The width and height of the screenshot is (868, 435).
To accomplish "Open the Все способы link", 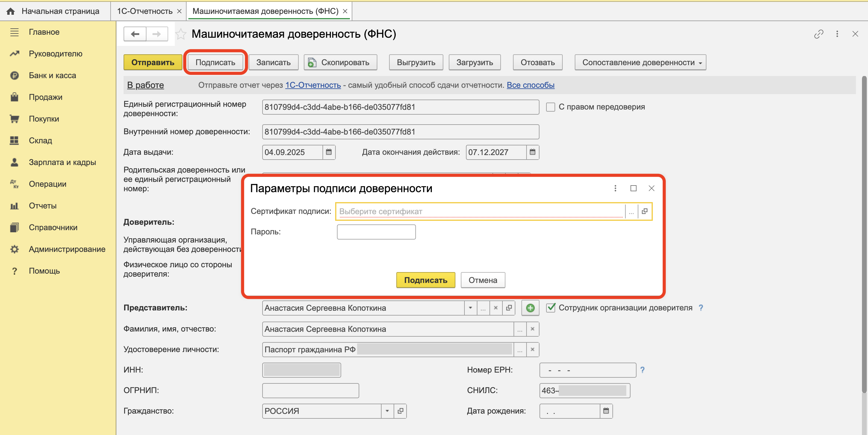I will 530,85.
